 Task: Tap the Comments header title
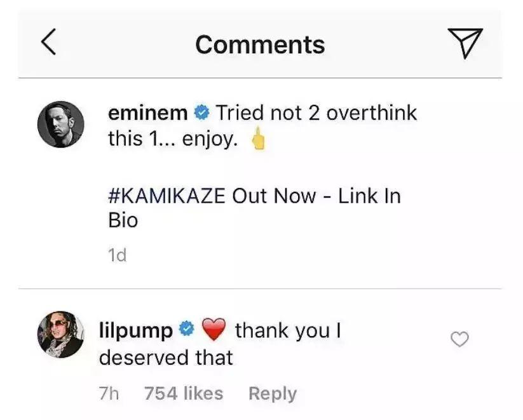pos(260,44)
